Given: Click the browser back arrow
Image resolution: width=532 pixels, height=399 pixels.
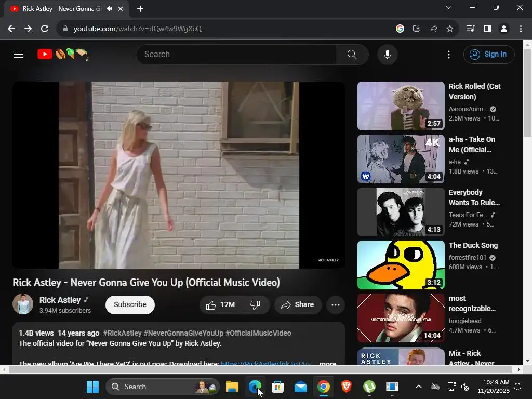Looking at the screenshot, I should (x=11, y=29).
